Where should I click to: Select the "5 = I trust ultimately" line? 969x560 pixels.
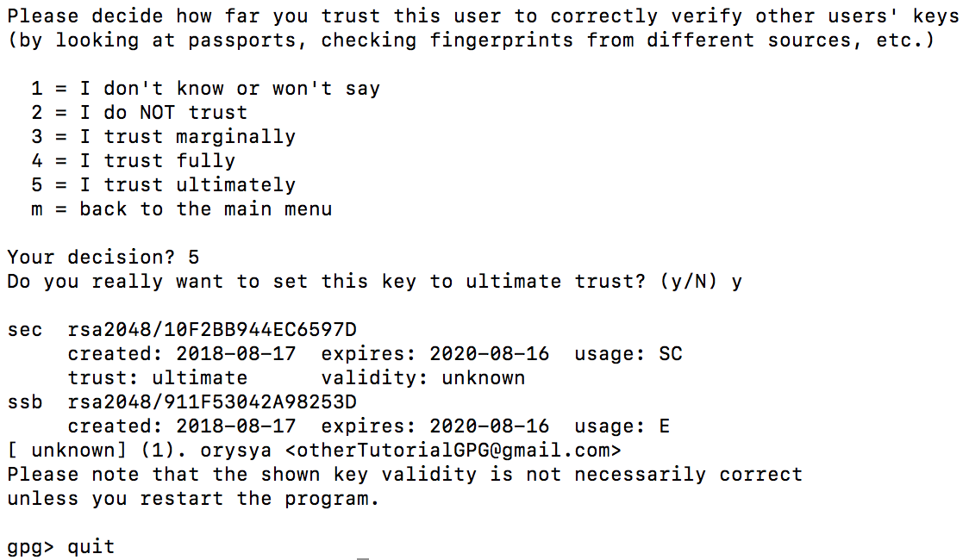163,185
